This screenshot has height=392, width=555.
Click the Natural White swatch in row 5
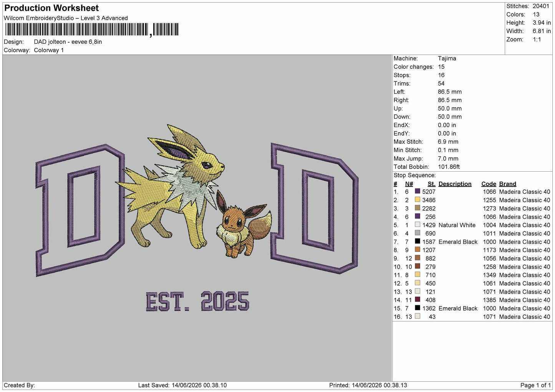417,225
